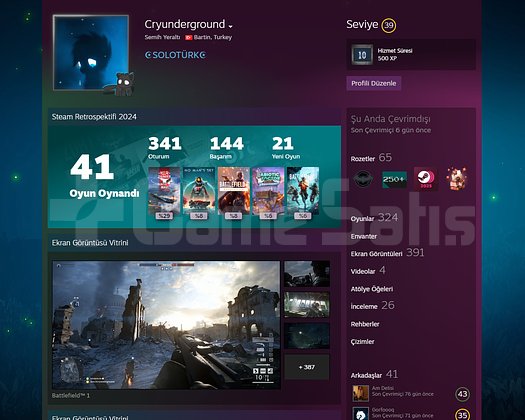Open the Am Delisi friend avatar

[360, 393]
